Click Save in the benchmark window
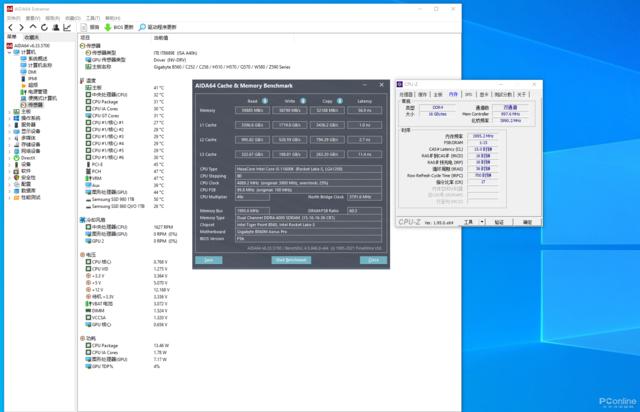The width and height of the screenshot is (640, 412). click(209, 259)
